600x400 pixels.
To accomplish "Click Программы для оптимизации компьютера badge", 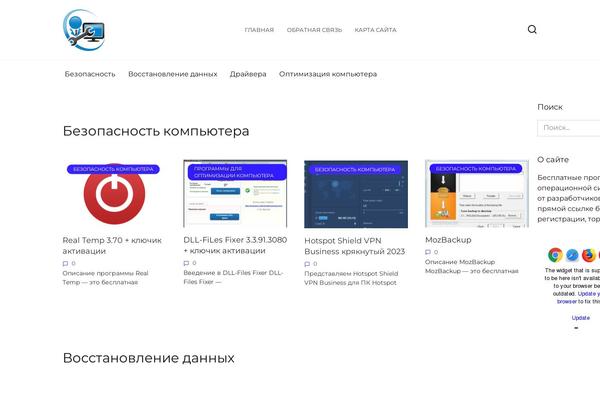I will (237, 172).
